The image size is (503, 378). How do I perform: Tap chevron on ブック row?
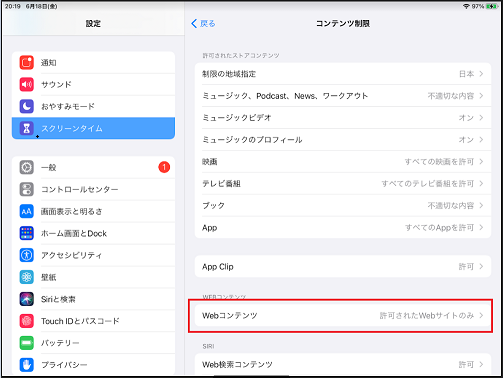coord(481,206)
